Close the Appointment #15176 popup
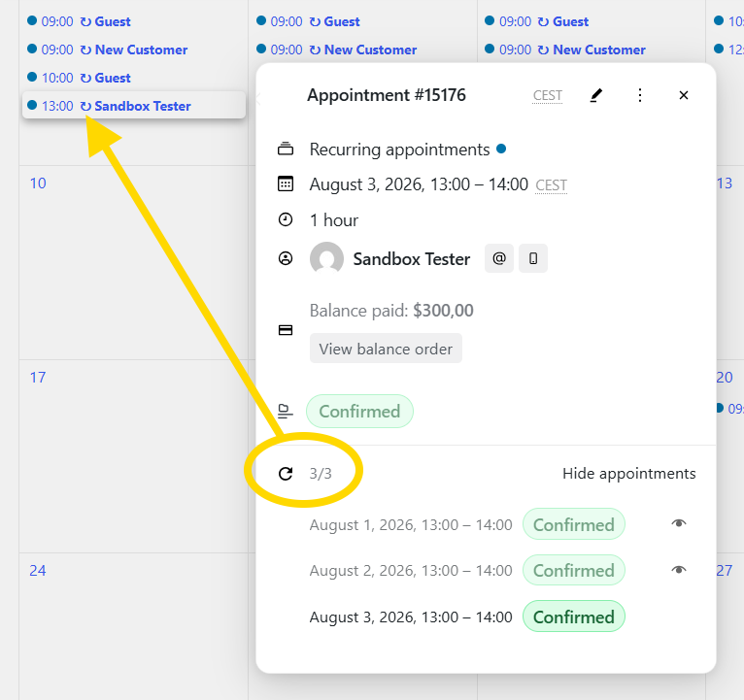 (683, 95)
